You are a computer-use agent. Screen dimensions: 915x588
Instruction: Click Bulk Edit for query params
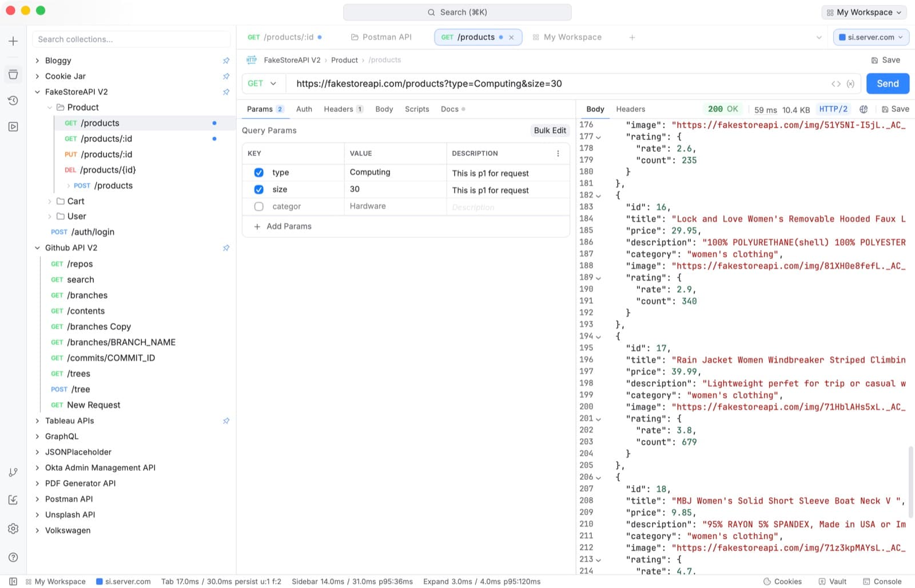coord(550,131)
